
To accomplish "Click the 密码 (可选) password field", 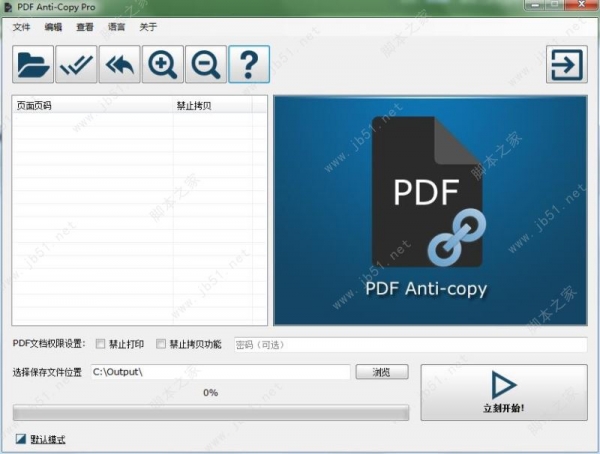I will point(410,345).
